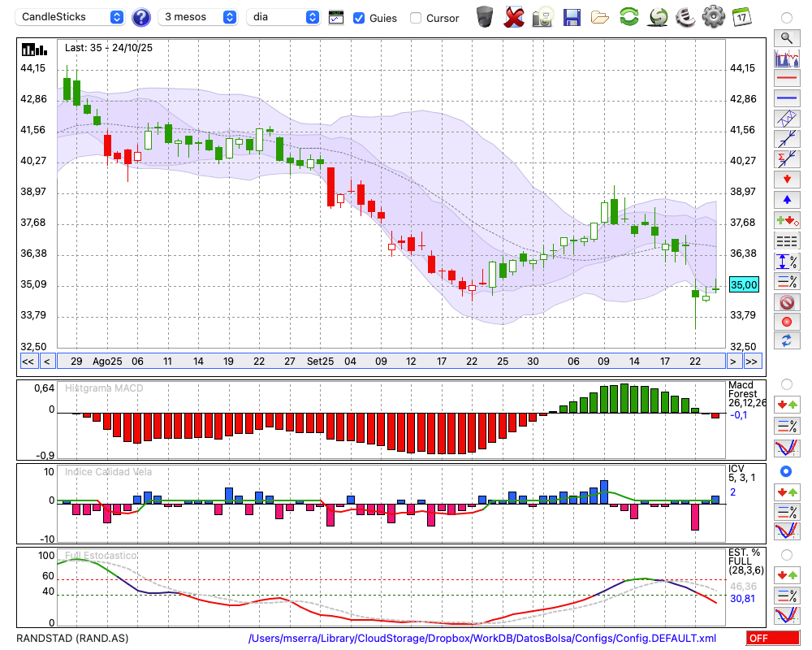The height and width of the screenshot is (650, 812).
Task: Click the << rewind button on timeline
Action: tap(28, 362)
